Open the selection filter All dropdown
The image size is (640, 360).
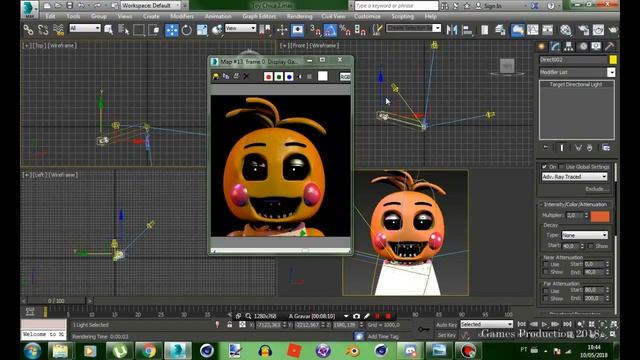click(x=85, y=28)
